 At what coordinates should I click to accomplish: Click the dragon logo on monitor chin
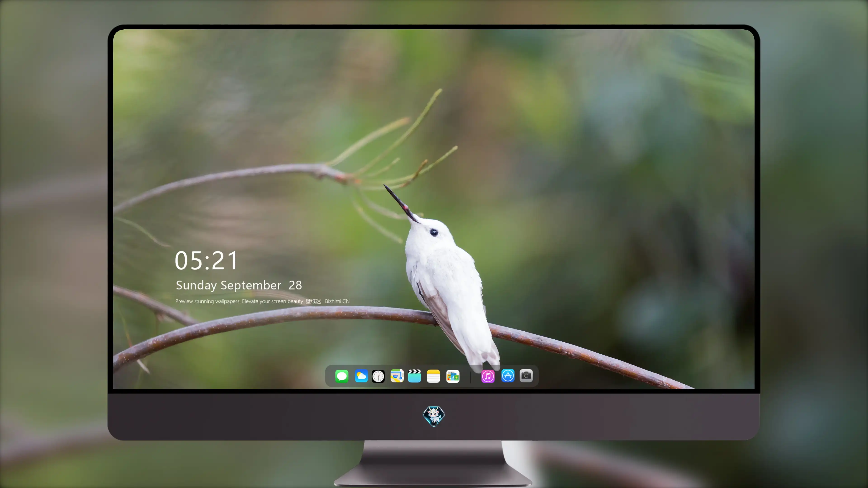point(434,416)
